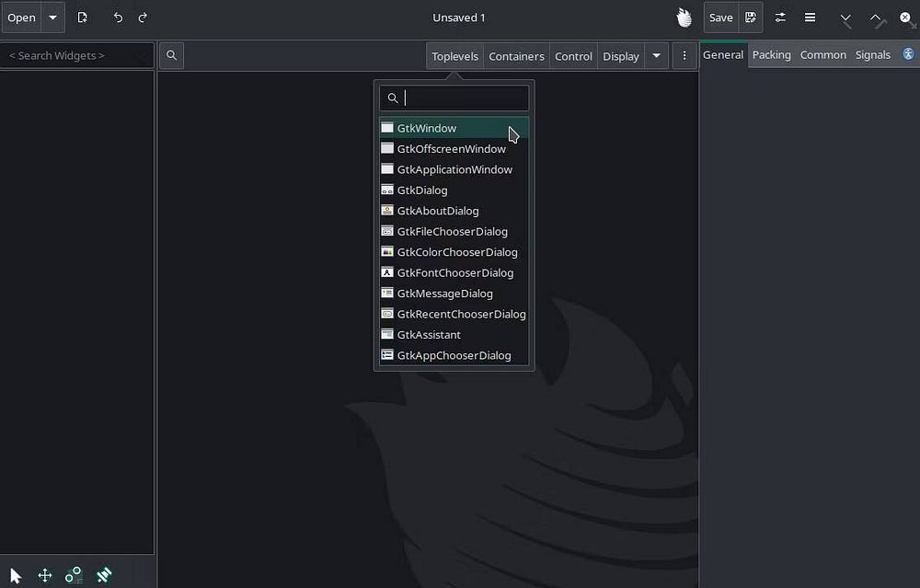
Task: Open the hamburger menu
Action: (x=809, y=17)
